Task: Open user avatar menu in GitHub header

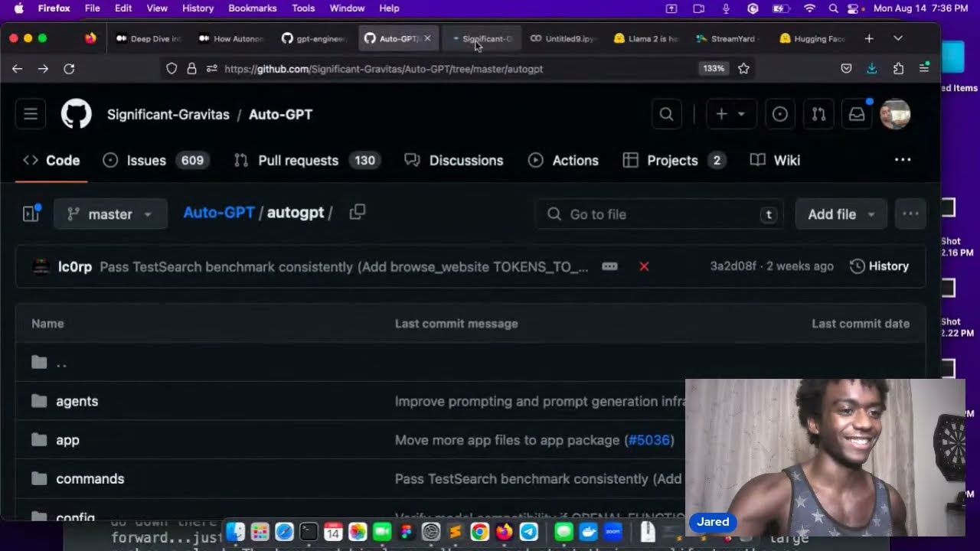Action: [895, 114]
